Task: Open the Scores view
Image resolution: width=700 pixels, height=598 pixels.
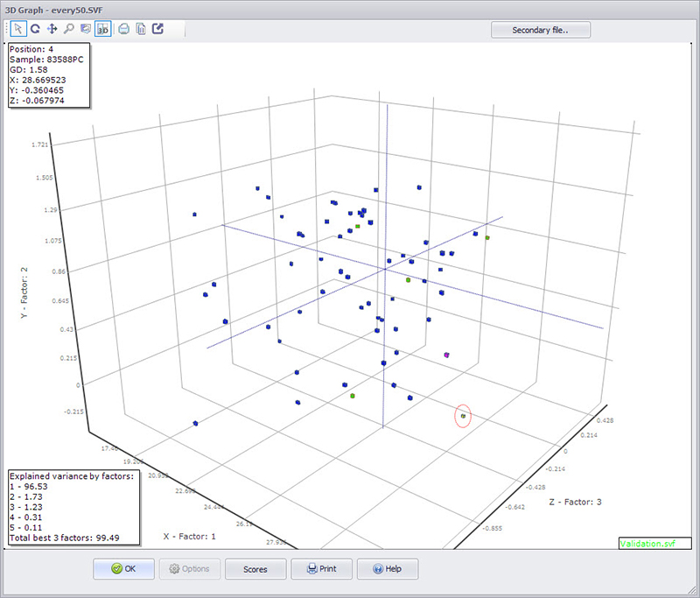Action: [255, 568]
